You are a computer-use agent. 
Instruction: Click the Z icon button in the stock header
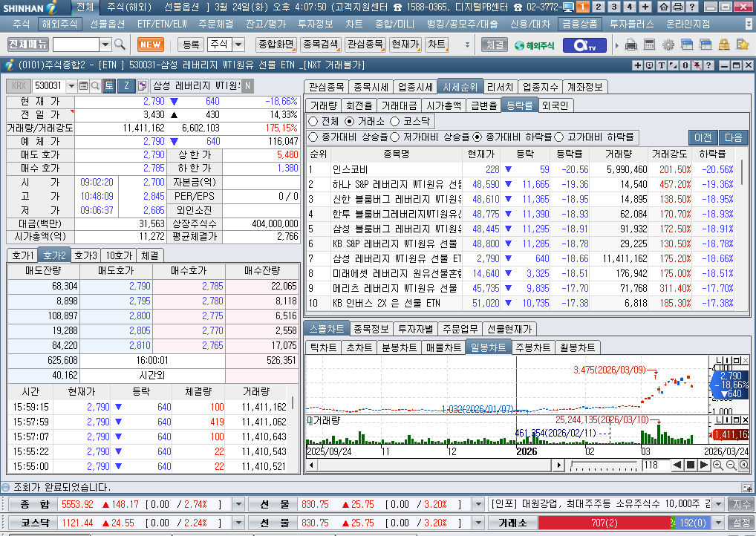tap(126, 86)
